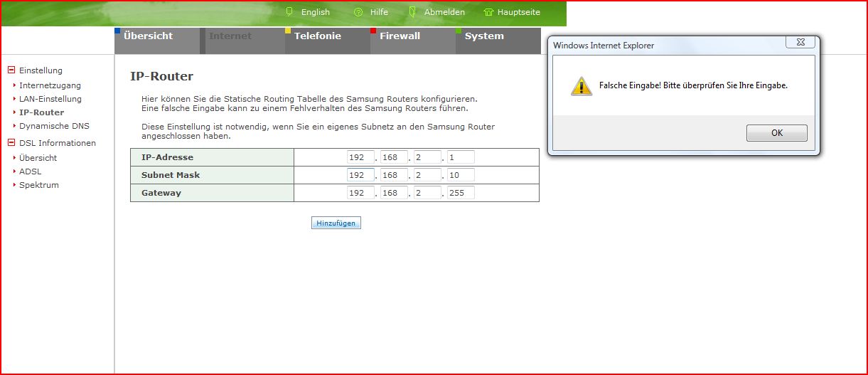Click the Hilfe question mark icon

pos(358,12)
